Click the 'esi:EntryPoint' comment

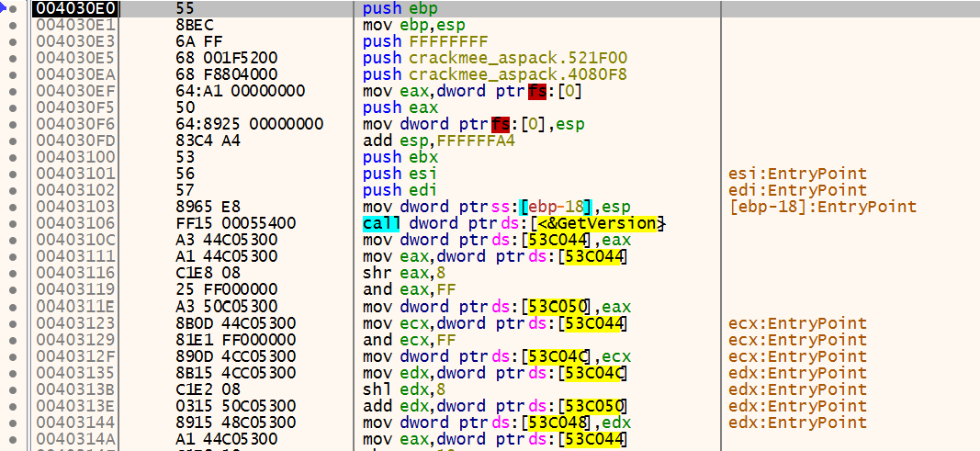point(796,174)
